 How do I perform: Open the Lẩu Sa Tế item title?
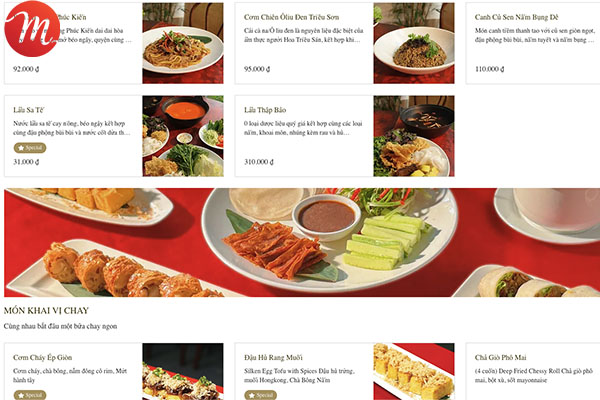coord(29,110)
